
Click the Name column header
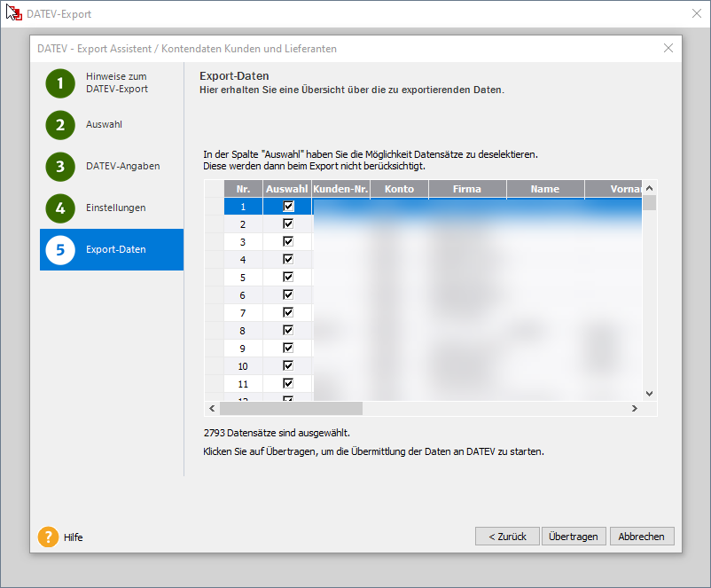click(545, 189)
